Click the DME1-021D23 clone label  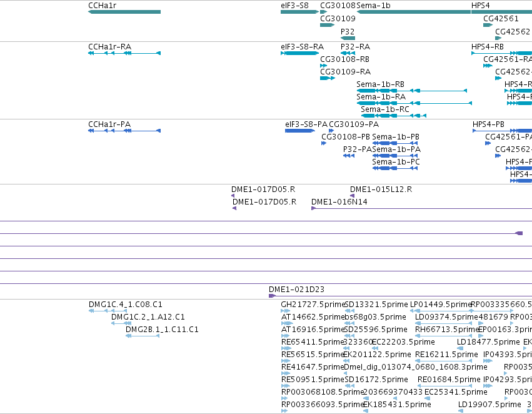pos(296,290)
